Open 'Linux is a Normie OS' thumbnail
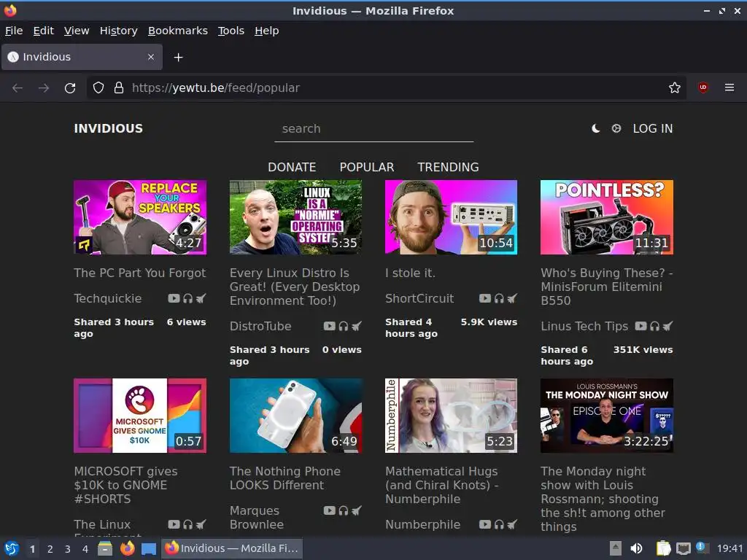This screenshot has width=747, height=560. point(295,217)
